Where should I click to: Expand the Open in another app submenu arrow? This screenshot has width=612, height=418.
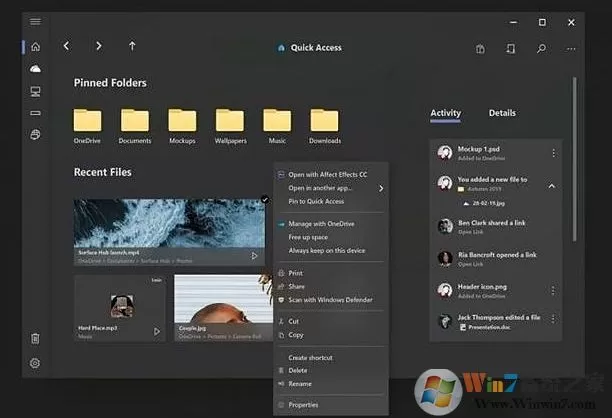pos(381,189)
